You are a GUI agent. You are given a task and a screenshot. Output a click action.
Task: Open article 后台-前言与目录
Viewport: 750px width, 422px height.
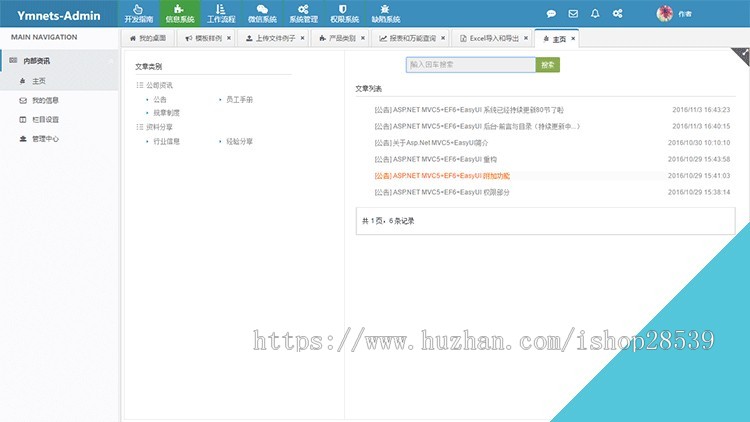pos(477,126)
